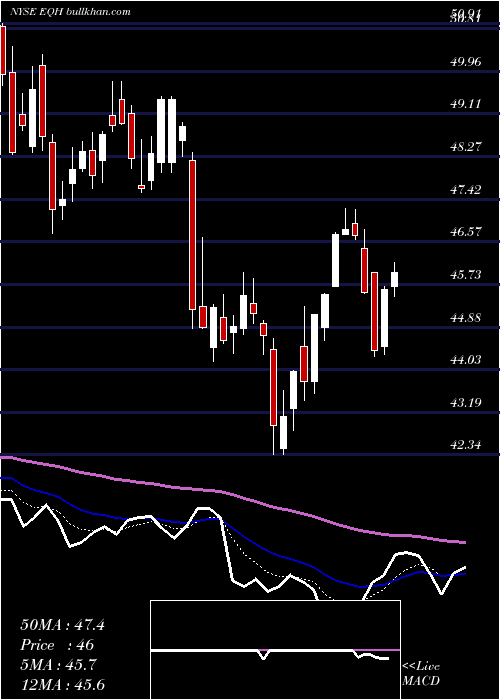500x700 pixels.
Task: Click the Price : 46 readout
Action: pos(57,645)
